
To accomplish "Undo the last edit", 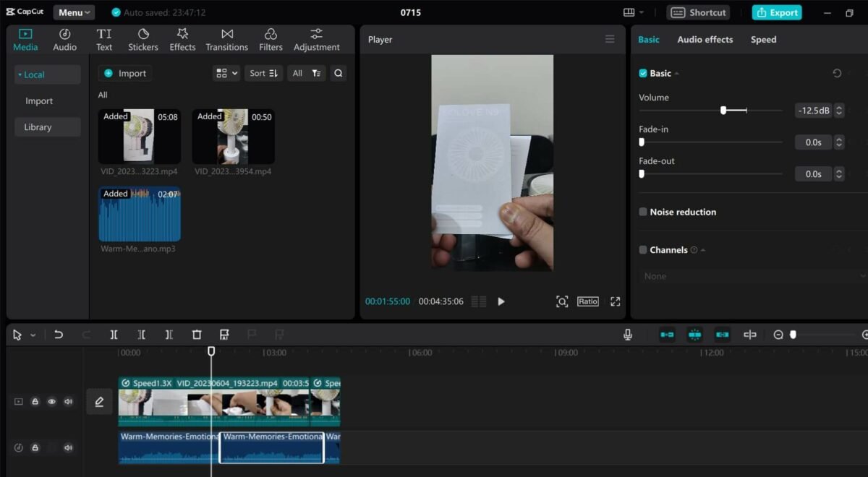I will click(x=59, y=334).
